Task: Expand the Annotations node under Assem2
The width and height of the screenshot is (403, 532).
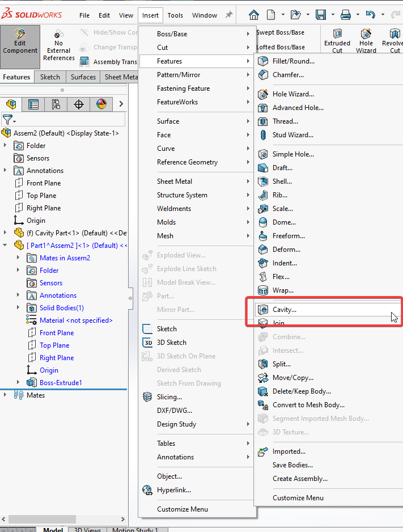Action: click(x=5, y=170)
